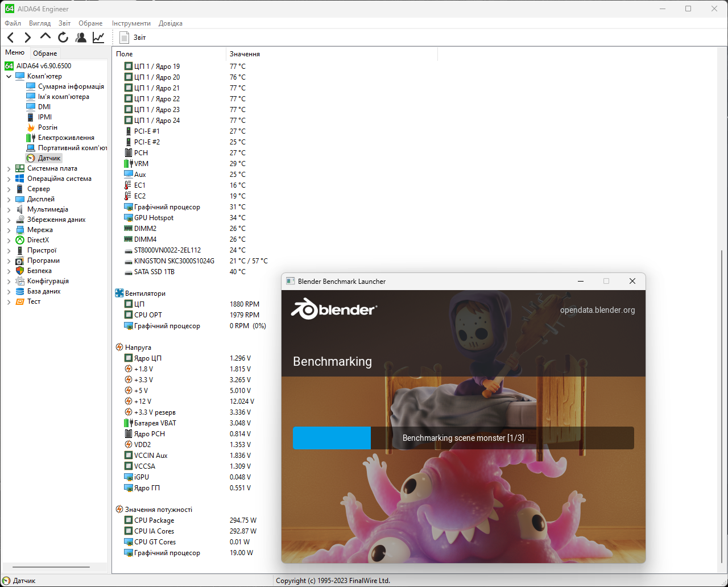Expand the Збереження даних tree node
The image size is (728, 587).
click(9, 220)
